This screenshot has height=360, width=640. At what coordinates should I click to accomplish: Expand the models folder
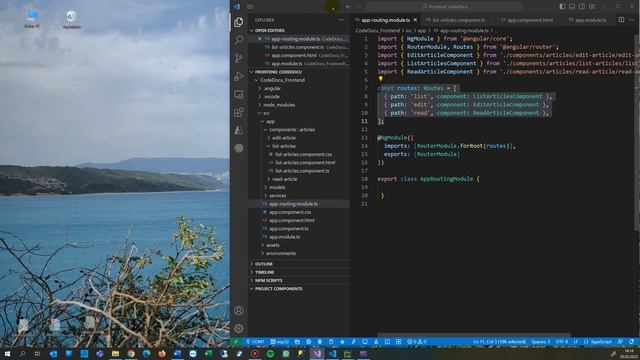[299, 187]
